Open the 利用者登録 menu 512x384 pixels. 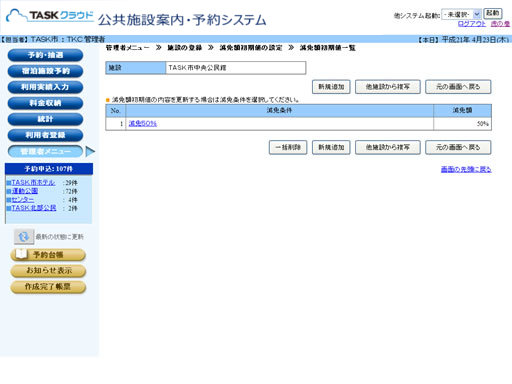coord(45,135)
